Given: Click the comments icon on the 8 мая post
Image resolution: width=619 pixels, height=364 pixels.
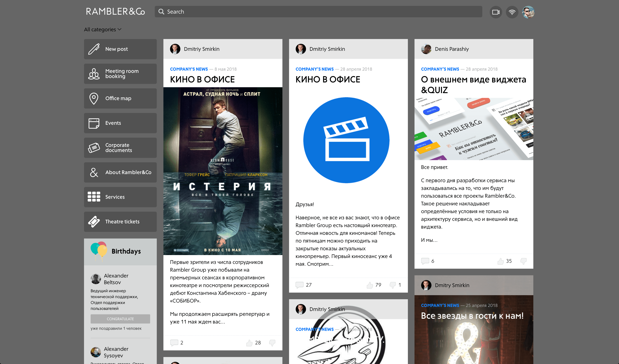Looking at the screenshot, I should (174, 343).
